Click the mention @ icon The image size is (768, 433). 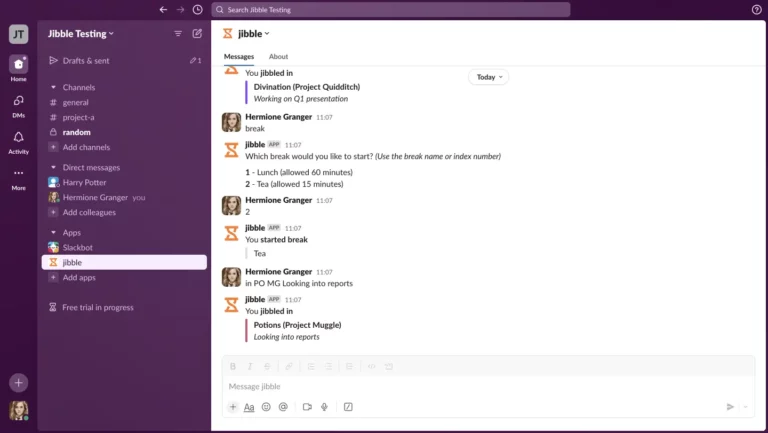pyautogui.click(x=283, y=407)
